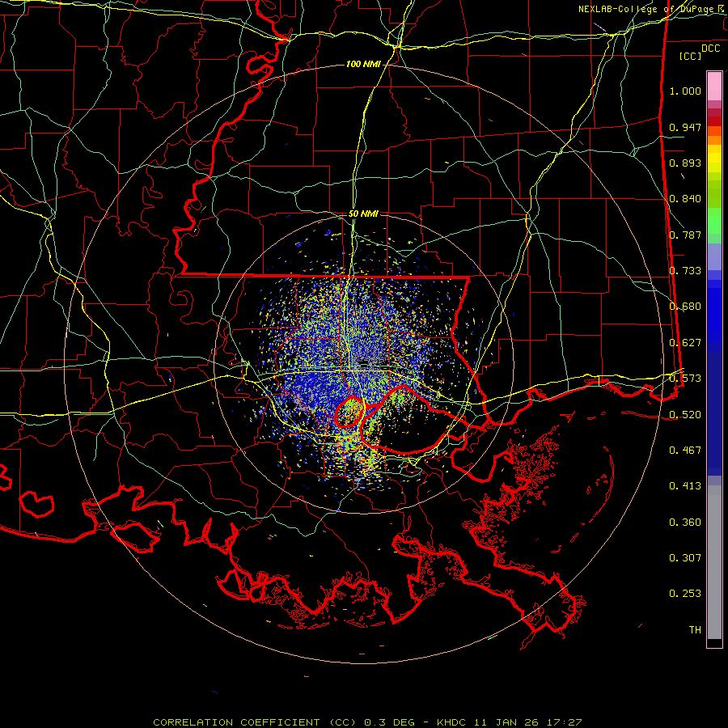Image resolution: width=728 pixels, height=728 pixels.
Task: Click the 0.253 scale value
Action: pyautogui.click(x=685, y=594)
